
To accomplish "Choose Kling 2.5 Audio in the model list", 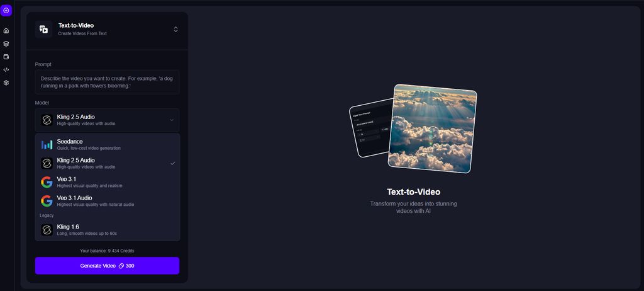I will [107, 163].
